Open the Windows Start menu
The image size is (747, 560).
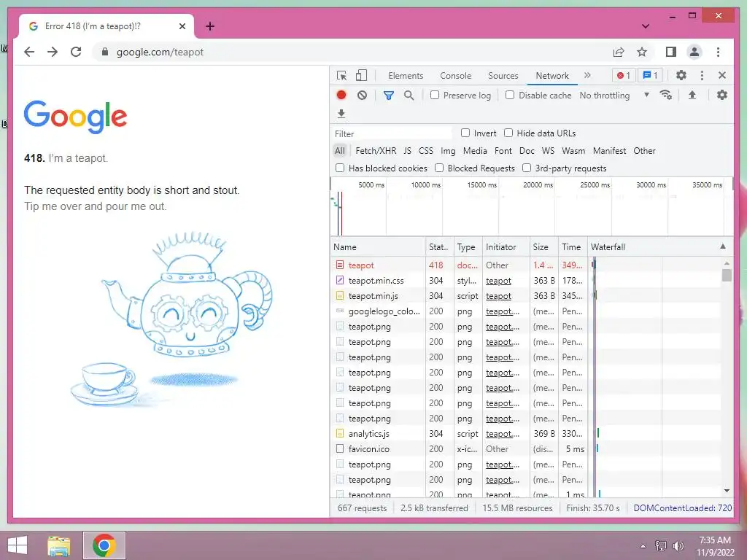coord(18,545)
